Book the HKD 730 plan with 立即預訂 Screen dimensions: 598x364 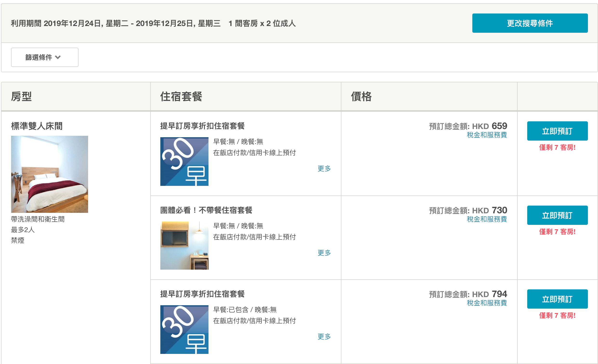(557, 215)
